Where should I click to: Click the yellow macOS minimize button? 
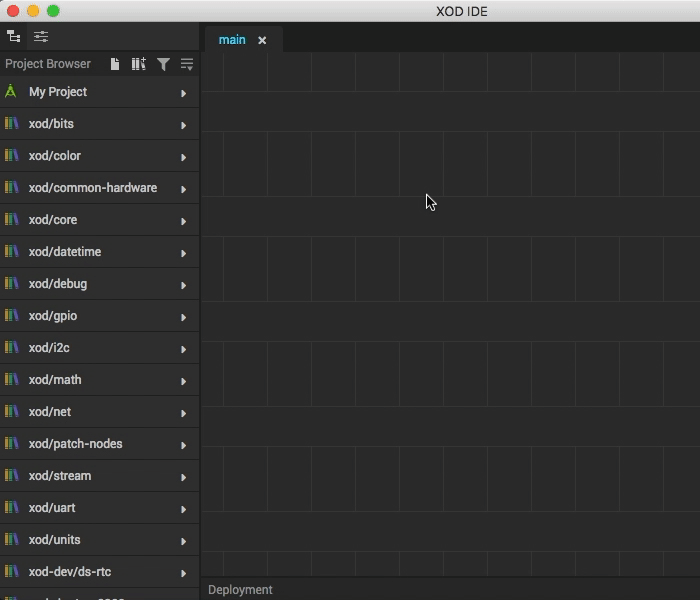point(33,11)
